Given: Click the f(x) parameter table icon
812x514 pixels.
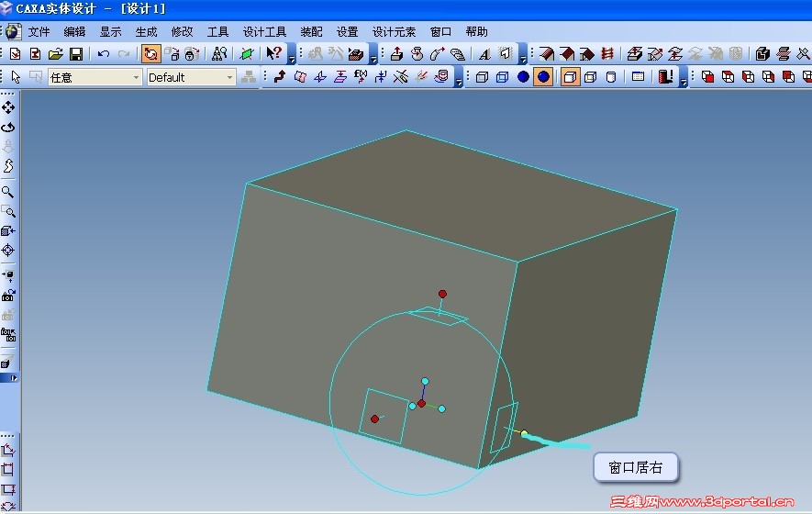Looking at the screenshot, I should pyautogui.click(x=361, y=77).
